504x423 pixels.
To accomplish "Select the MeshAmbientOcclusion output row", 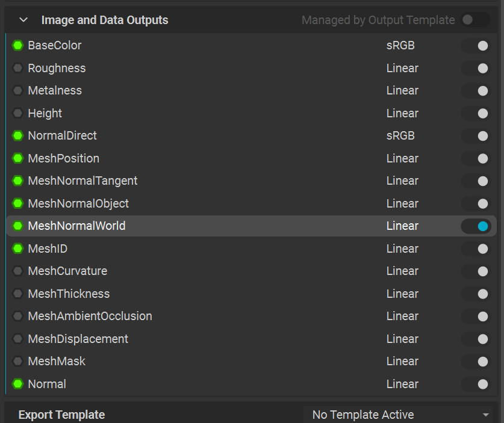I will coord(90,316).
